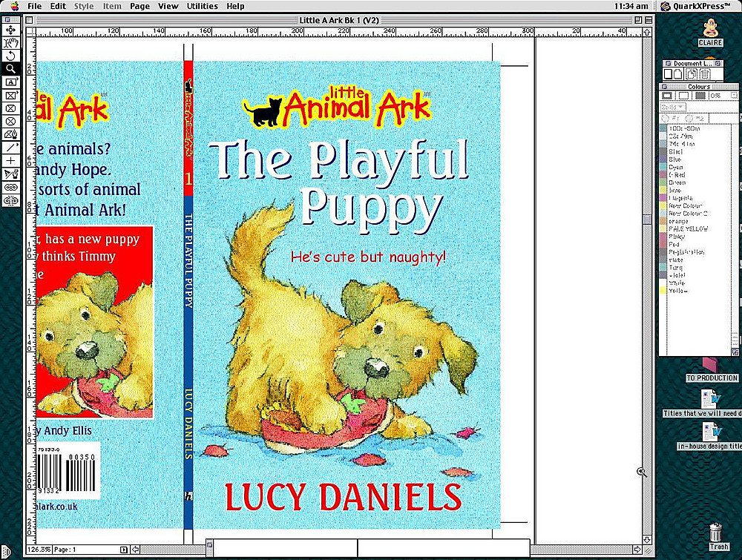742x560 pixels.
Task: Select the Content hand tool
Action: (x=10, y=43)
